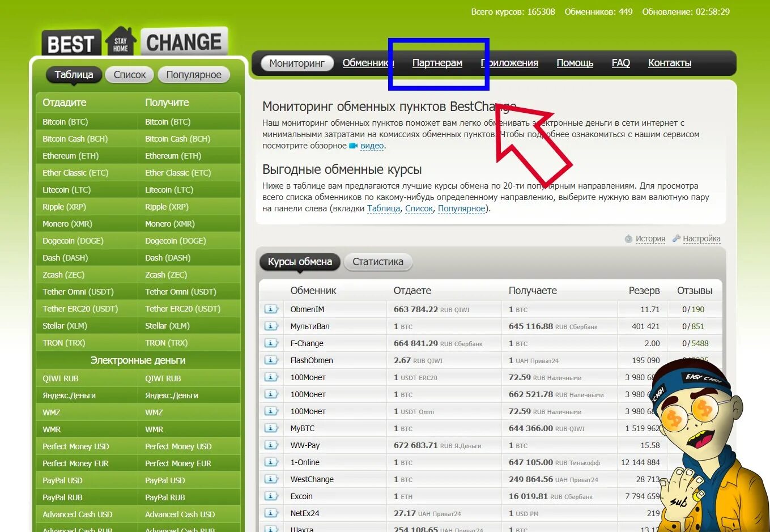Screen dimensions: 770x532
Task: Open the FlashObmen exchanger row
Action: 491,360
